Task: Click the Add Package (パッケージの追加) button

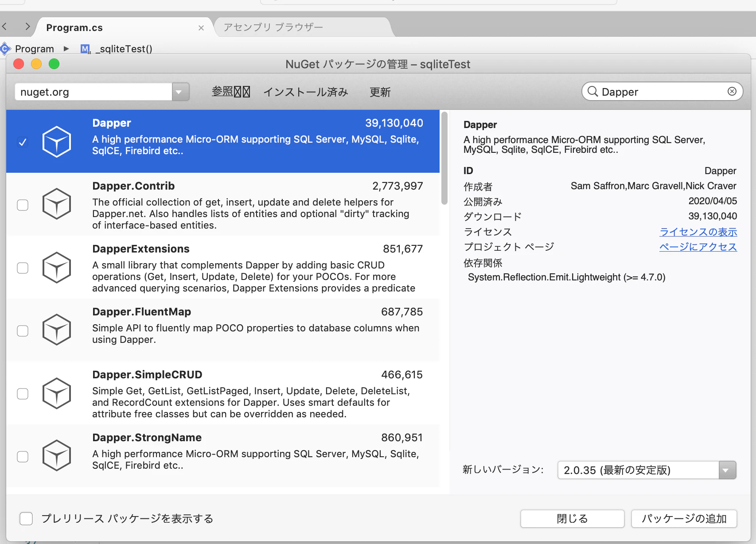Action: (x=684, y=519)
